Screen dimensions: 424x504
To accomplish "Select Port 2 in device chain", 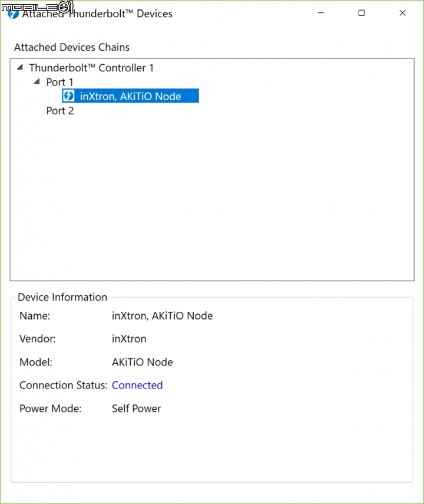I will [60, 111].
